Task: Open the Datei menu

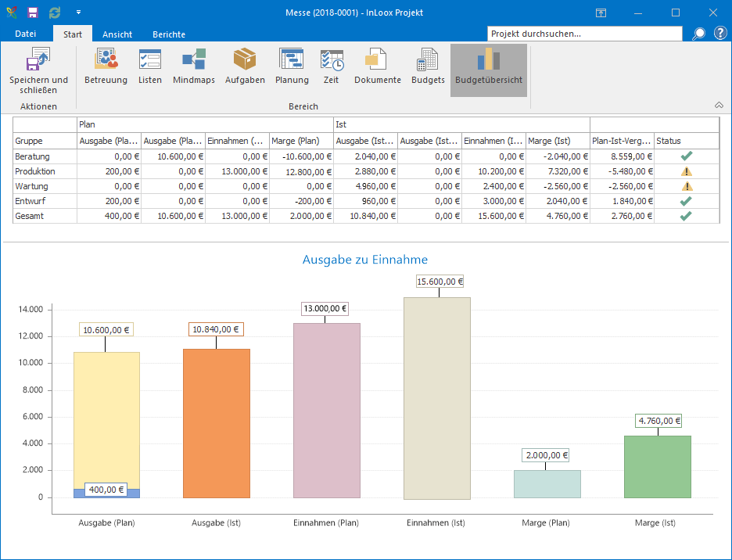Action: (x=26, y=34)
